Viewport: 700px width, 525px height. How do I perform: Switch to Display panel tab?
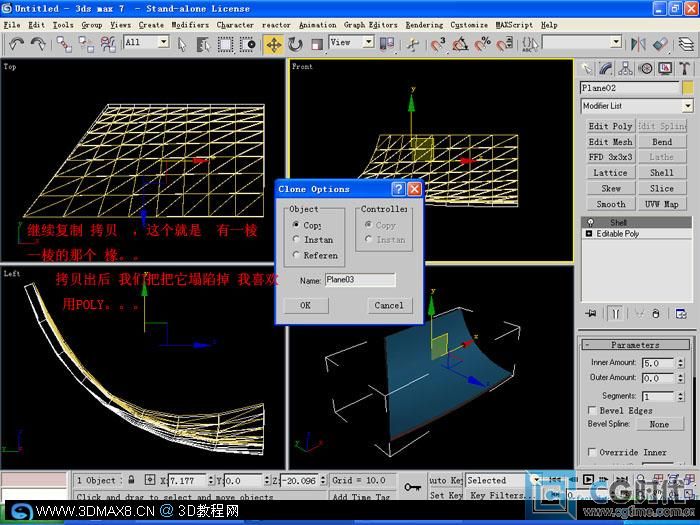tap(665, 68)
